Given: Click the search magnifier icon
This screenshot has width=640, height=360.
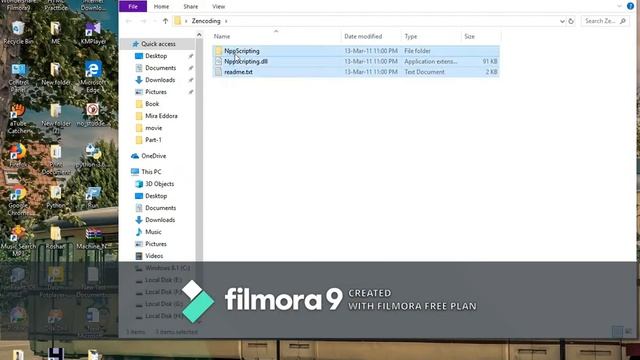Looking at the screenshot, I should point(623,21).
